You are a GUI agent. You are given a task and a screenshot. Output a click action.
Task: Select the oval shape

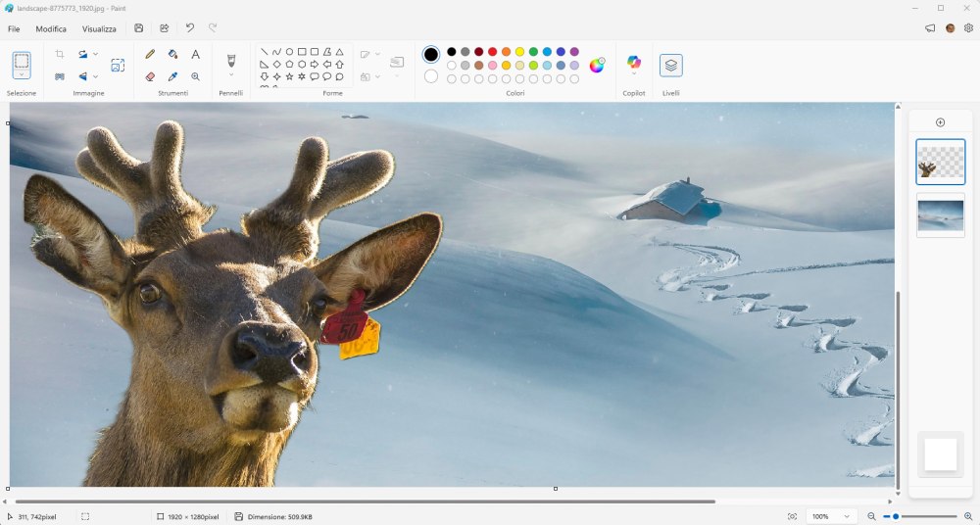pos(289,52)
